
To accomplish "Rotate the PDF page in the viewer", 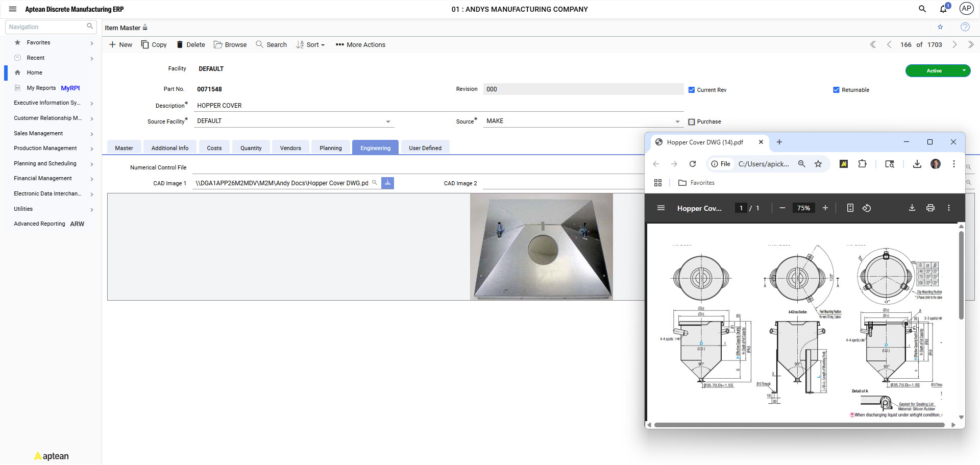I will [866, 208].
